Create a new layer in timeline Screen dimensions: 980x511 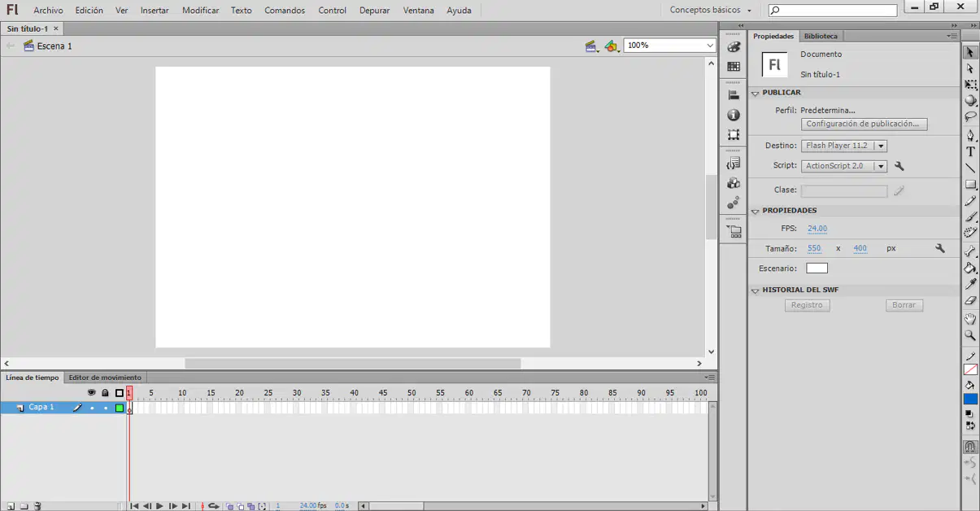(11, 506)
